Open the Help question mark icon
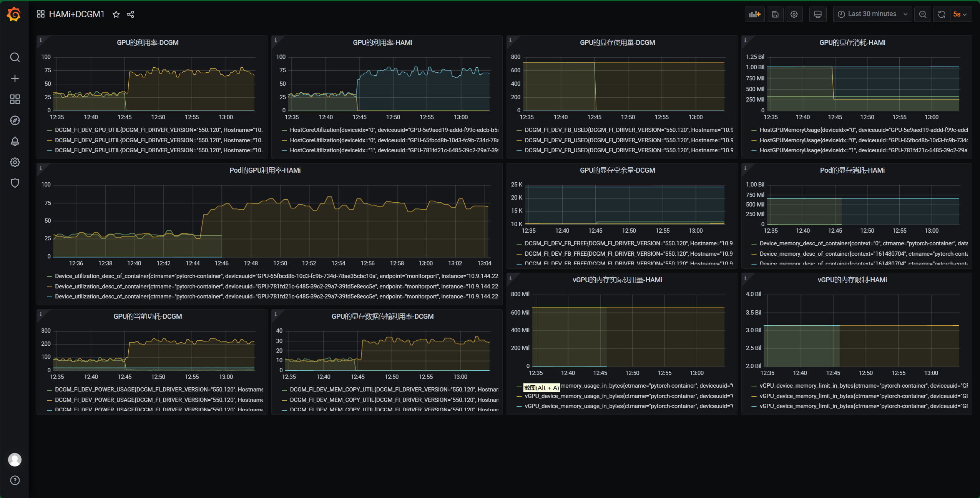The width and height of the screenshot is (980, 498). click(x=15, y=480)
